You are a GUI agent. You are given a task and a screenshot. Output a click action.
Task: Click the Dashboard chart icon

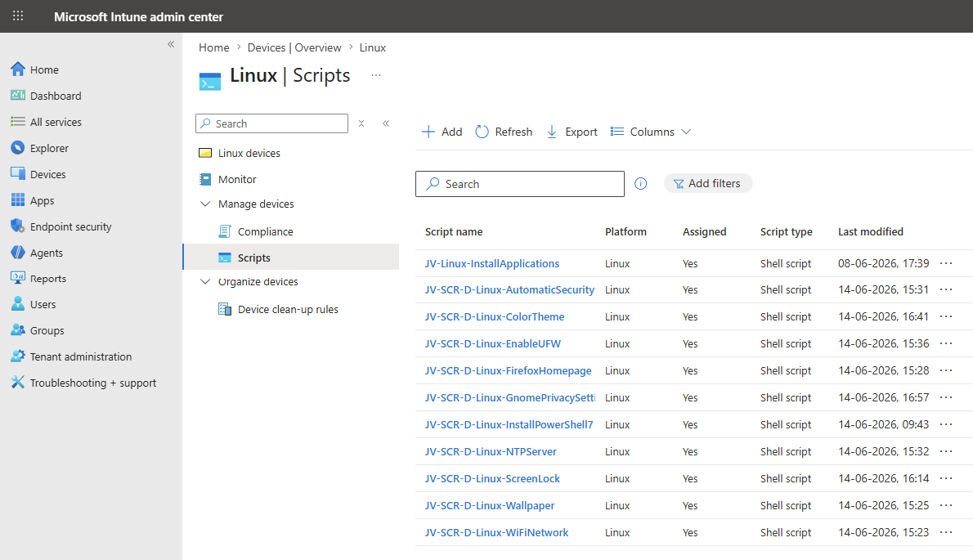tap(18, 95)
